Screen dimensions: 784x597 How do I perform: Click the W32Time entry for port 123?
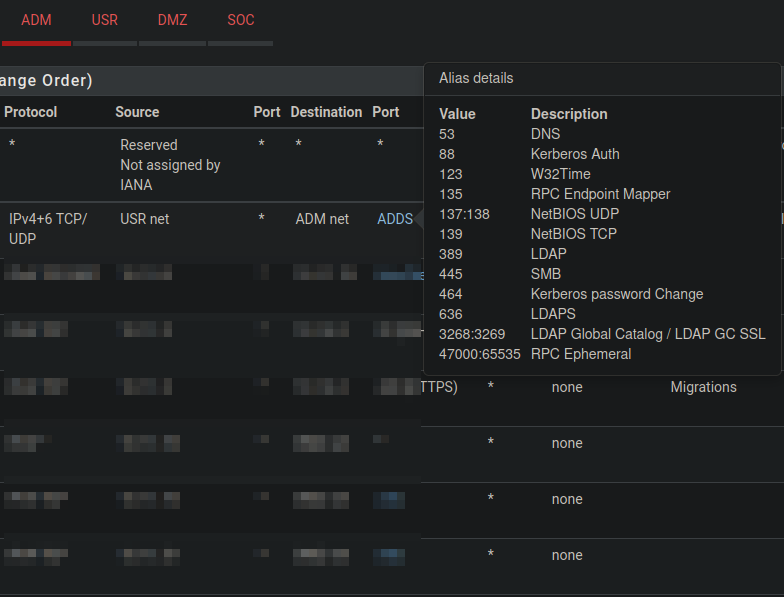pos(560,174)
